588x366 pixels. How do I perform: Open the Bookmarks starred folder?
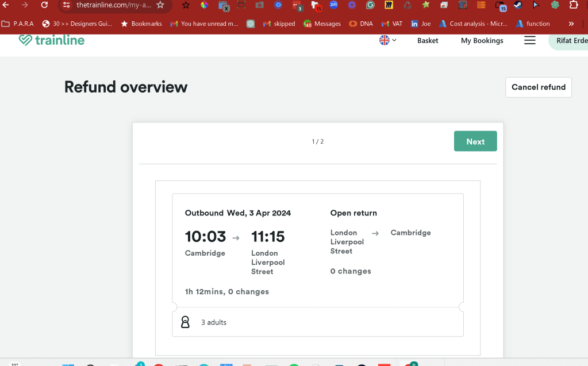(x=141, y=24)
